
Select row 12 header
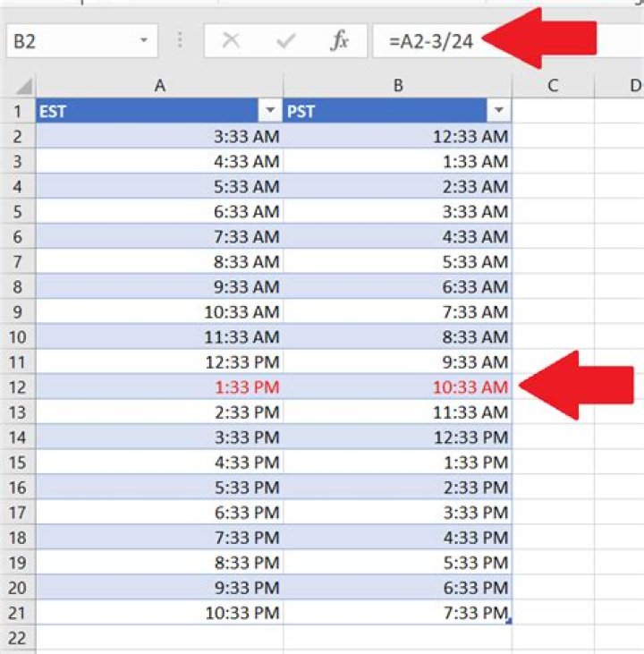coord(18,387)
